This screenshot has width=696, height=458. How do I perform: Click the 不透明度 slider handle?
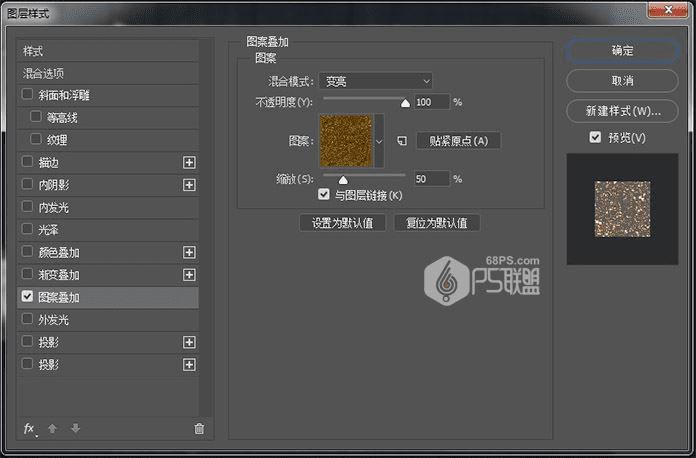coord(405,103)
